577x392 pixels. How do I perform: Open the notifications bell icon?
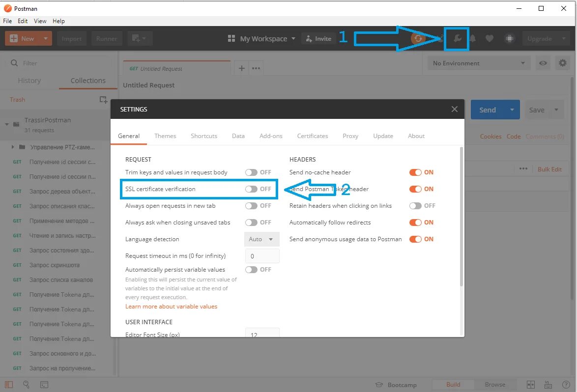point(473,38)
